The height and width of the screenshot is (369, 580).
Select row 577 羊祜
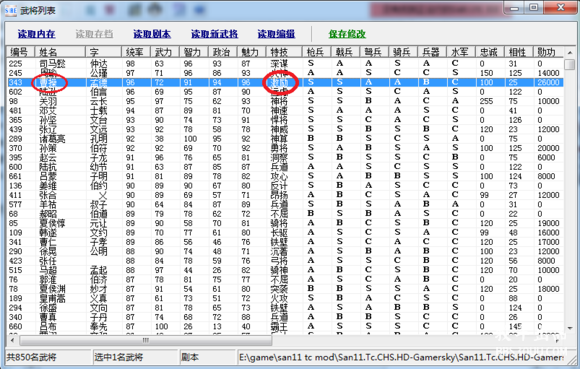(285, 204)
